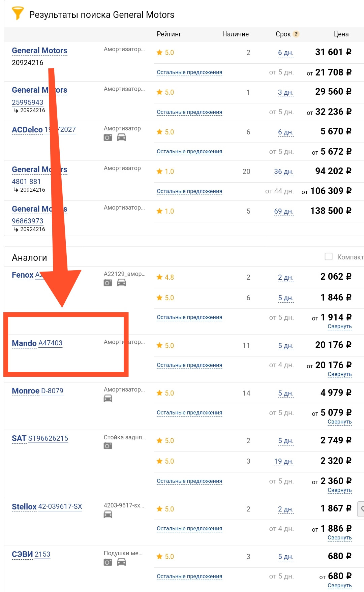Open the photo icon for SAT ST96626215
Screen dimensions: 364x592
tap(108, 446)
